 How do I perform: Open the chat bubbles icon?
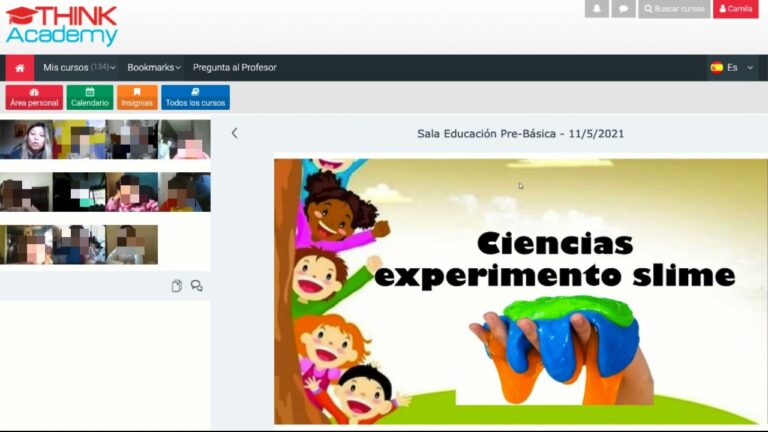pos(197,286)
